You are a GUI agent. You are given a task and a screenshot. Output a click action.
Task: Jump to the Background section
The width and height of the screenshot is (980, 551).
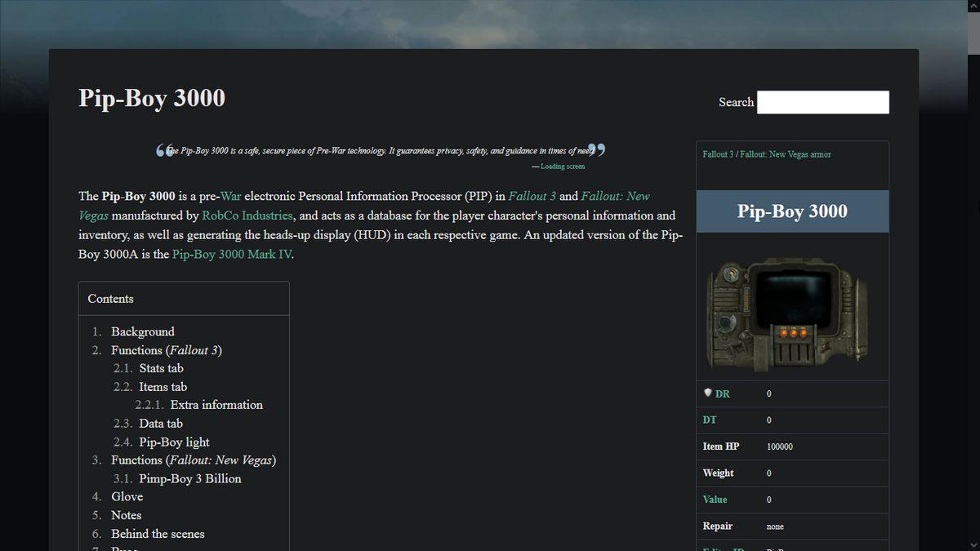tap(143, 331)
